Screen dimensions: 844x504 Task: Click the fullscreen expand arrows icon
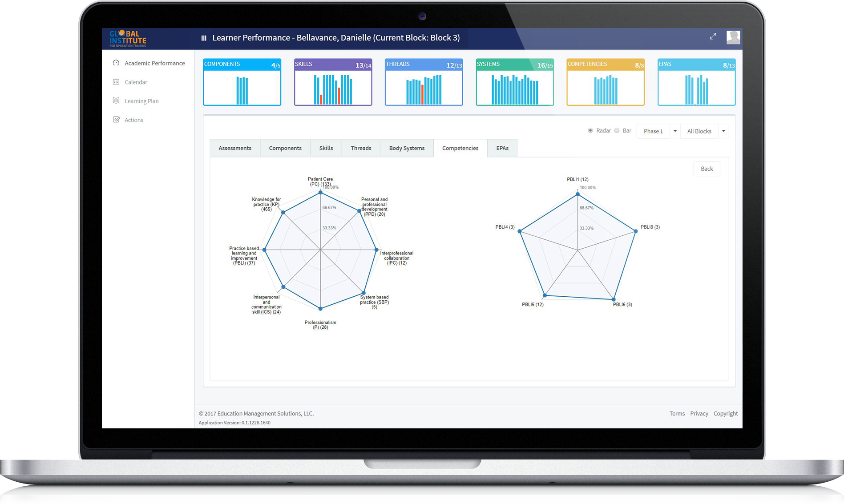(x=713, y=36)
